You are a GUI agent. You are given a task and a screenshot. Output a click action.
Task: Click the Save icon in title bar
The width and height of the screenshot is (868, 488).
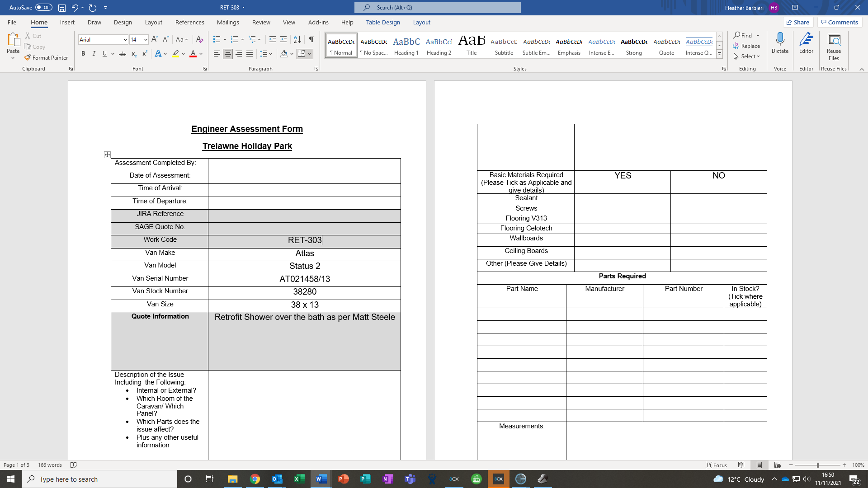pyautogui.click(x=62, y=8)
